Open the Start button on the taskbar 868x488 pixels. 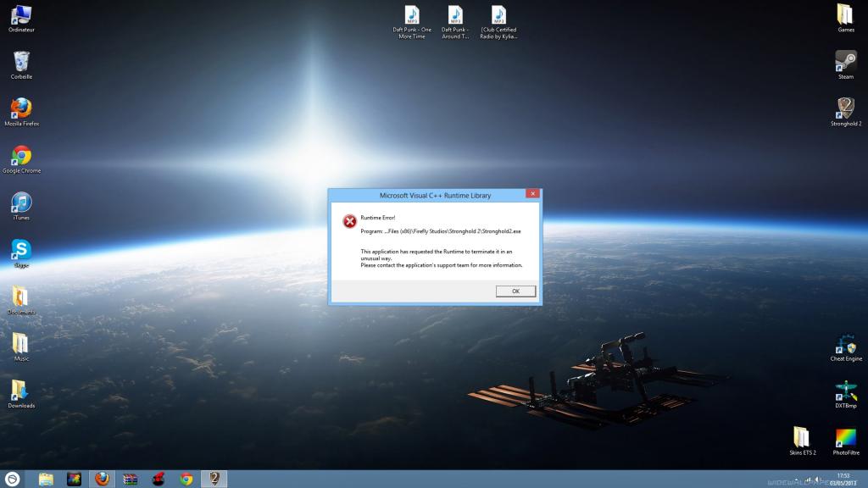click(x=12, y=480)
